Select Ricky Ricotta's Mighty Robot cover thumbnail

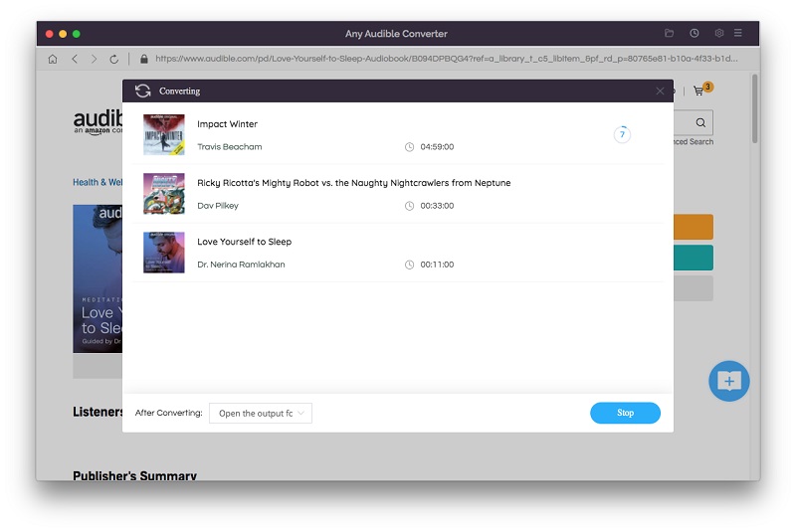[163, 193]
